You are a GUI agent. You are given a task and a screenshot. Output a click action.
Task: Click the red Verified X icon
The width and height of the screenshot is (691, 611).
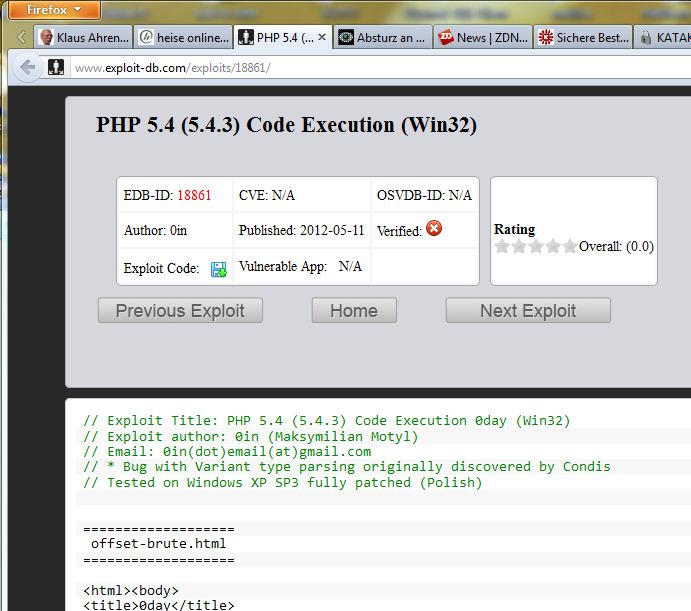434,228
